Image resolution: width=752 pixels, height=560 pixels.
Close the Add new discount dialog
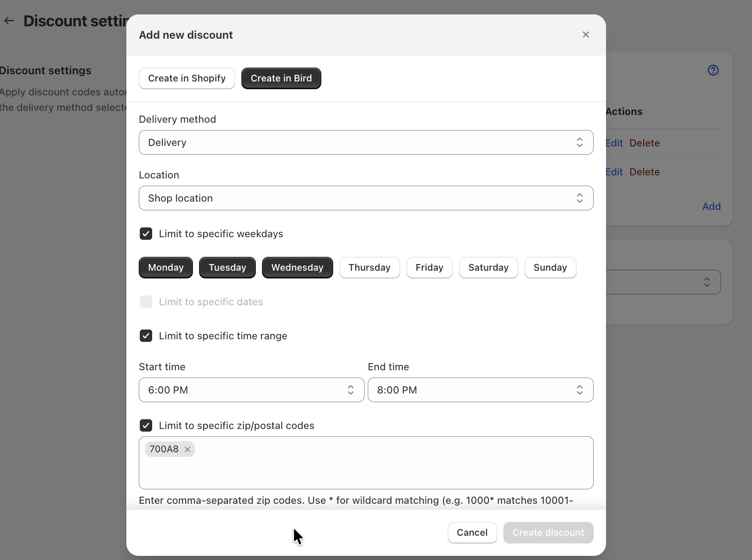(x=585, y=35)
